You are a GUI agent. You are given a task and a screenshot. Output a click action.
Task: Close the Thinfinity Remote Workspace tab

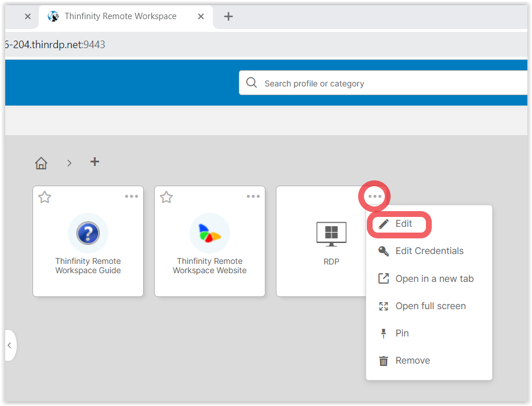tap(201, 16)
